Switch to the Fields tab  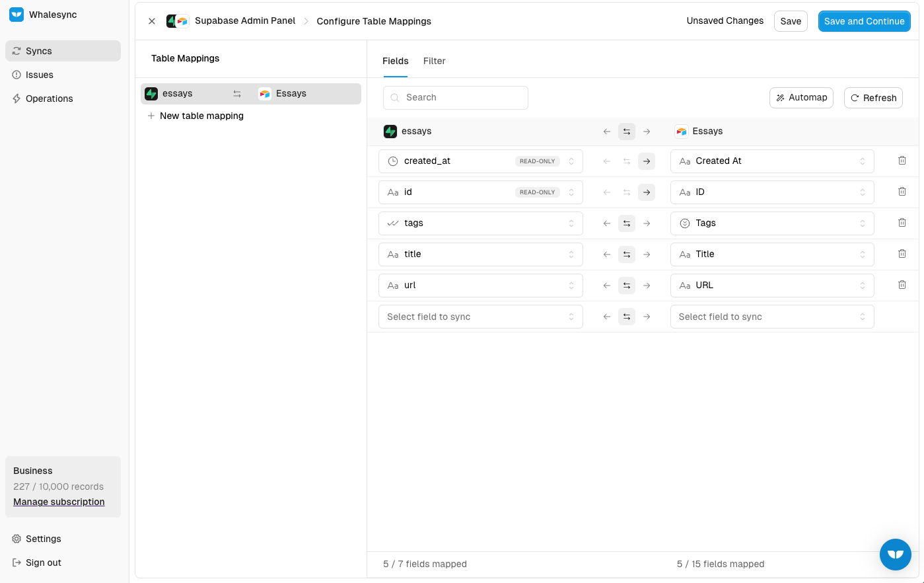pyautogui.click(x=396, y=61)
